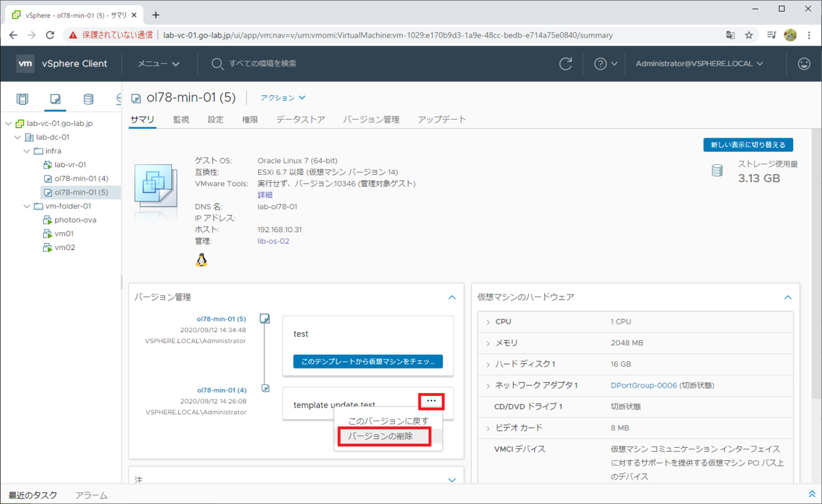Collapse the lab-vc-01.go-lab.jp tree node
822x504 pixels.
tap(8, 123)
